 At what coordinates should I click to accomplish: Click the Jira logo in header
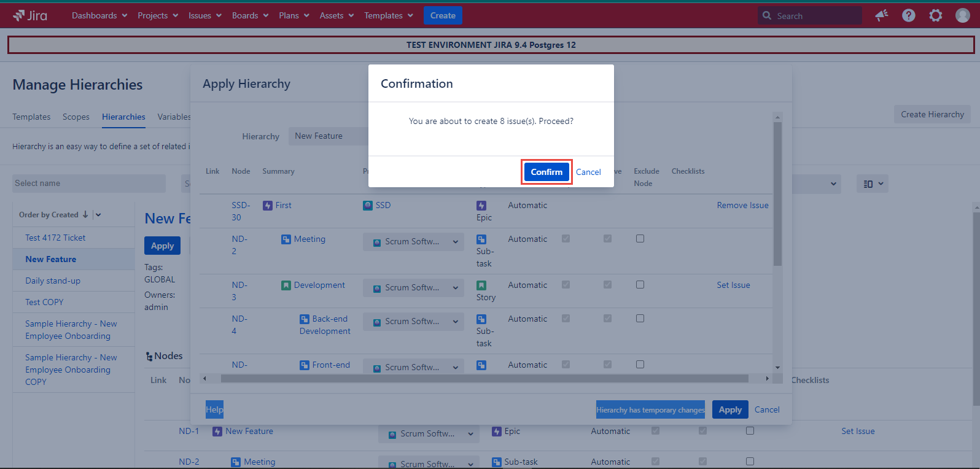pos(30,15)
